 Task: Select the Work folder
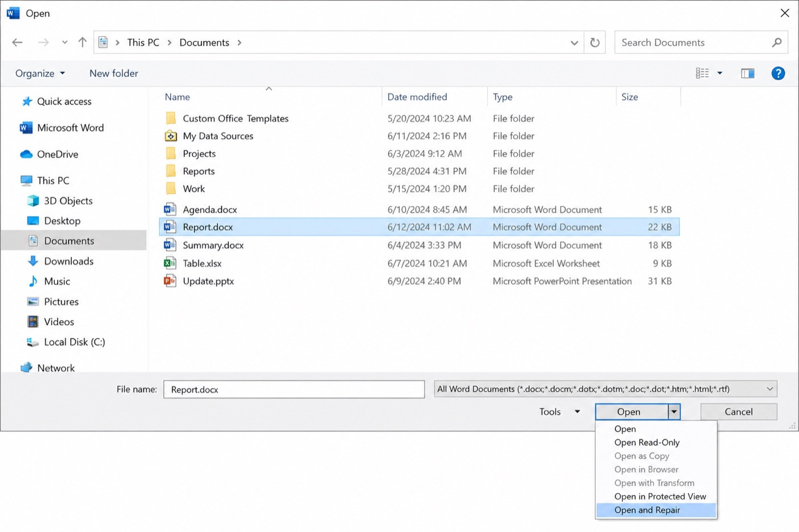(x=193, y=189)
